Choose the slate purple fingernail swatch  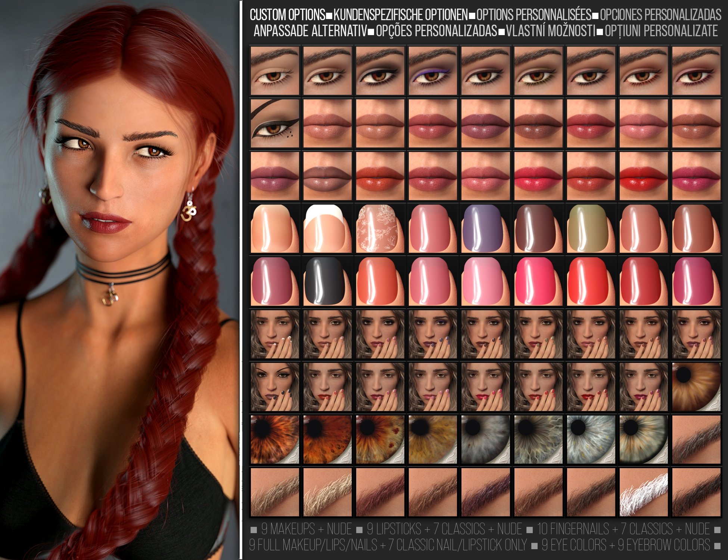(485, 228)
